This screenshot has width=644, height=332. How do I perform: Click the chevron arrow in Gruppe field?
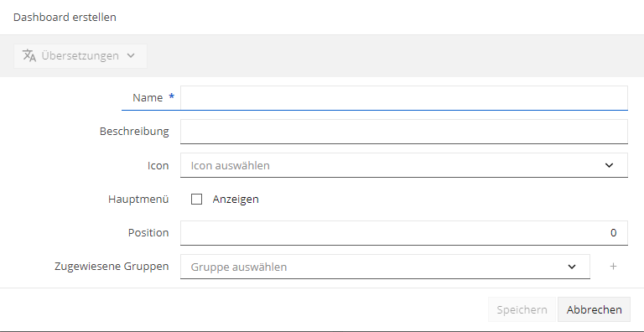[x=572, y=267]
